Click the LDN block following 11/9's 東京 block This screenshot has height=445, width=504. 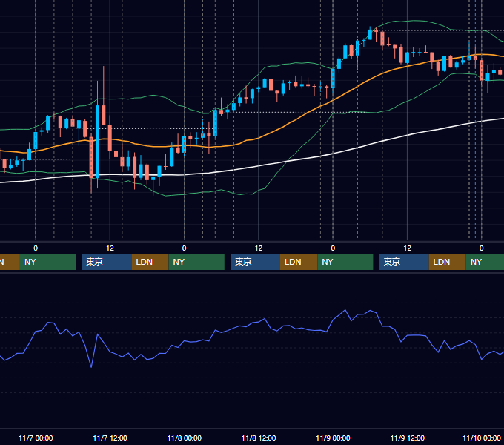pyautogui.click(x=448, y=262)
